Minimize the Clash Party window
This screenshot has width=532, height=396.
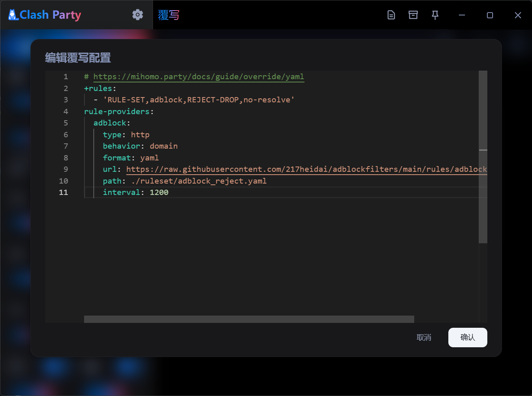coord(462,15)
